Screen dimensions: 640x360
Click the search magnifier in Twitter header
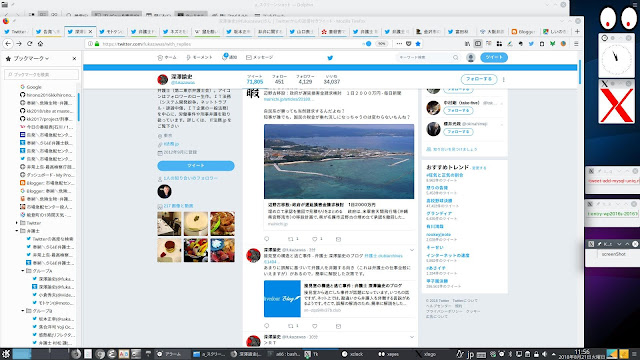click(456, 58)
